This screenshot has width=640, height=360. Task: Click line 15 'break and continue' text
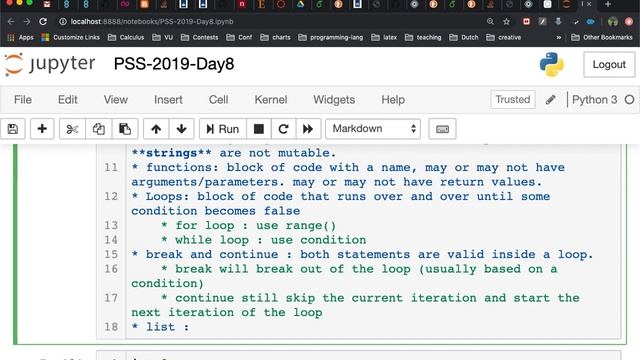click(x=212, y=255)
